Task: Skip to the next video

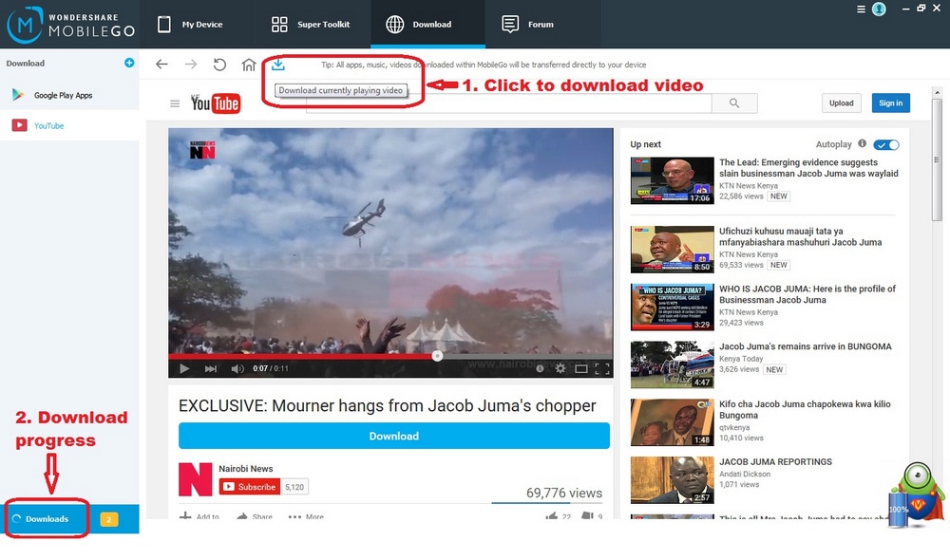Action: tap(210, 368)
